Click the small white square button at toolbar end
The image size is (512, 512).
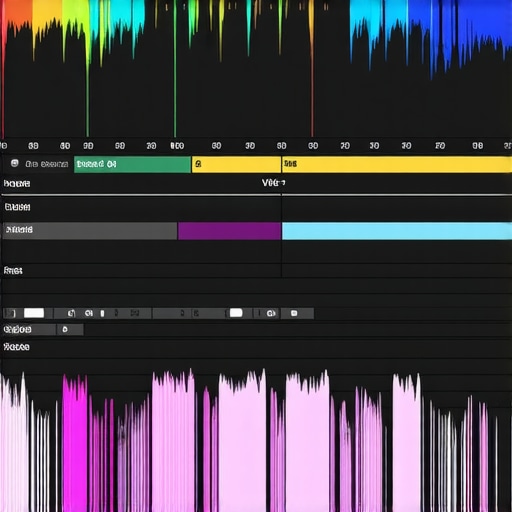294,313
